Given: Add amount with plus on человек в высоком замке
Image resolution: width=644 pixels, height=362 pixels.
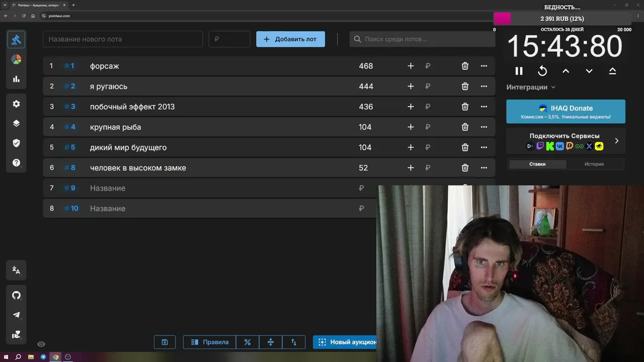Looking at the screenshot, I should pos(411,168).
